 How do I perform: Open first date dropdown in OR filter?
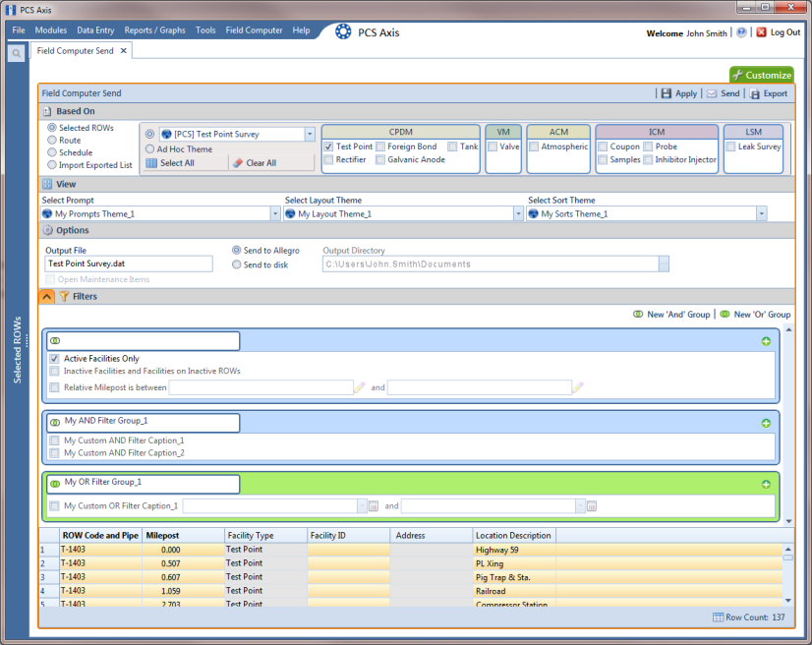(x=362, y=506)
